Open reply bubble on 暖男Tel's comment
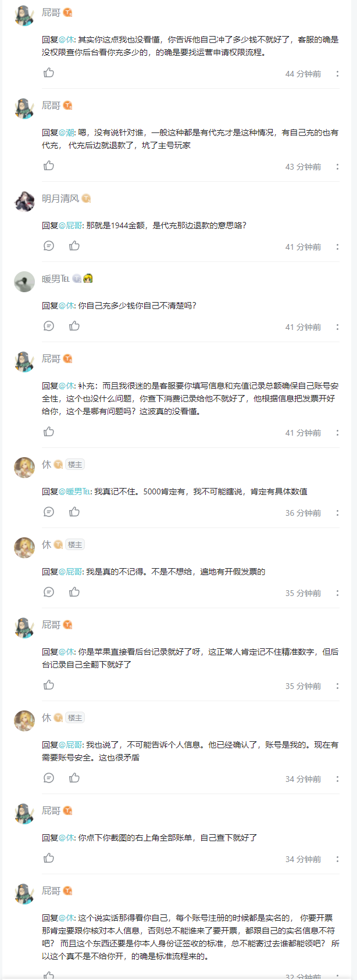This screenshot has height=980, width=357. (49, 326)
